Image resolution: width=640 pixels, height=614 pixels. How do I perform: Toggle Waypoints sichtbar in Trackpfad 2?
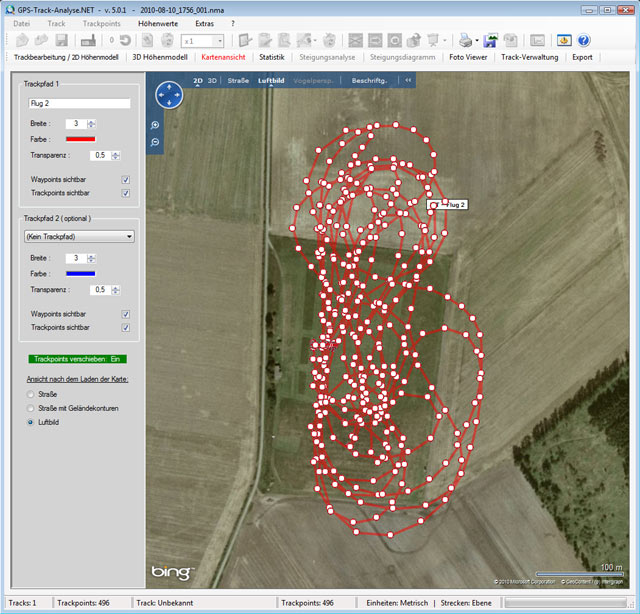[126, 314]
